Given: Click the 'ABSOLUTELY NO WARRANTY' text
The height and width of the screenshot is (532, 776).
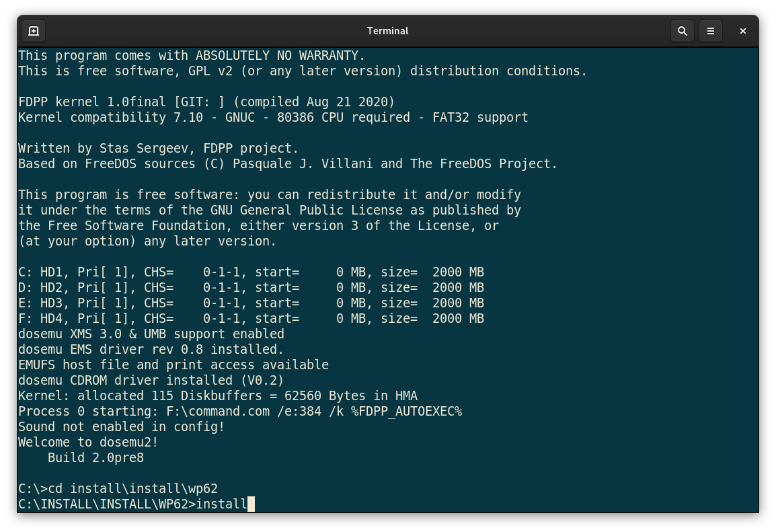Looking at the screenshot, I should coord(280,55).
